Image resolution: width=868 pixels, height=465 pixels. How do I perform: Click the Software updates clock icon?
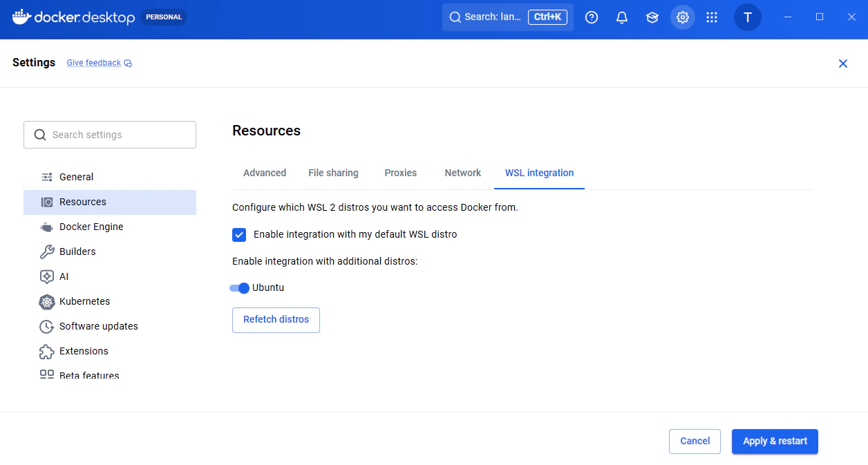click(47, 326)
